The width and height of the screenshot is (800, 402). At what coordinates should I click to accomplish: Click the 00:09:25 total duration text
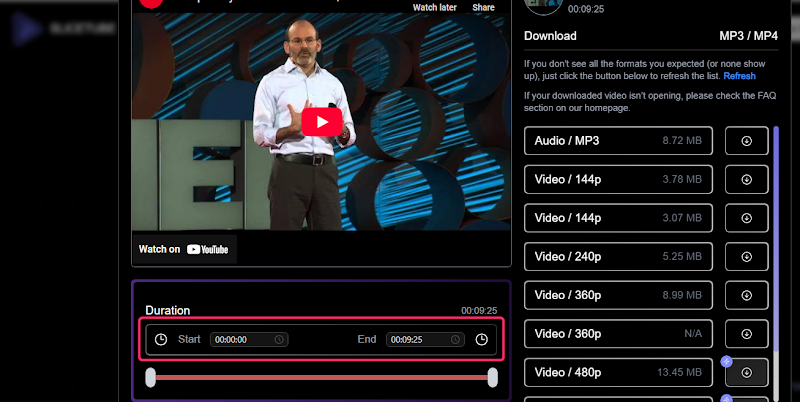pos(479,311)
